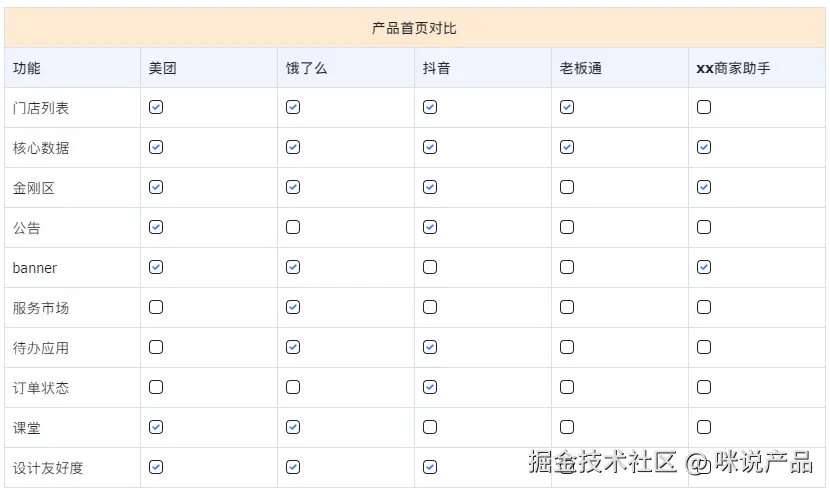Check 老板通 box for 金刚区
The height and width of the screenshot is (492, 830).
pos(567,187)
